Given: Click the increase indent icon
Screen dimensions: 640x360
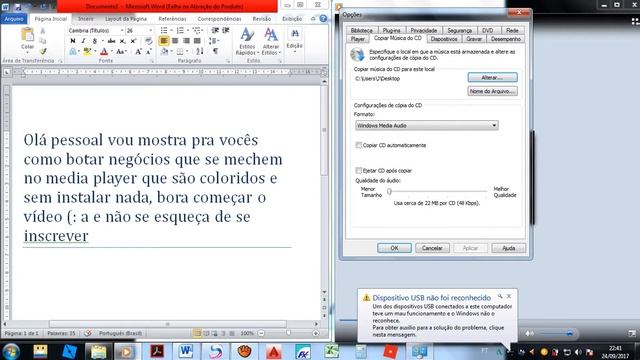Looking at the screenshot, I should (226, 31).
